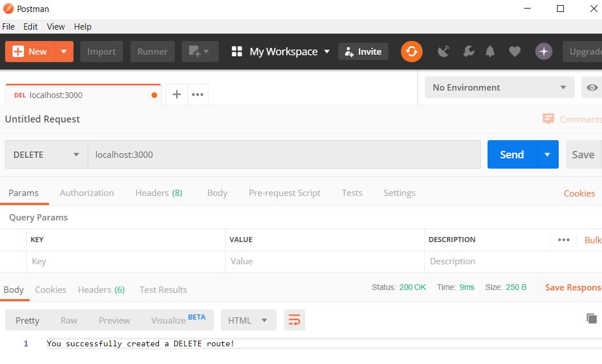Select the Pretty response view

tap(27, 320)
